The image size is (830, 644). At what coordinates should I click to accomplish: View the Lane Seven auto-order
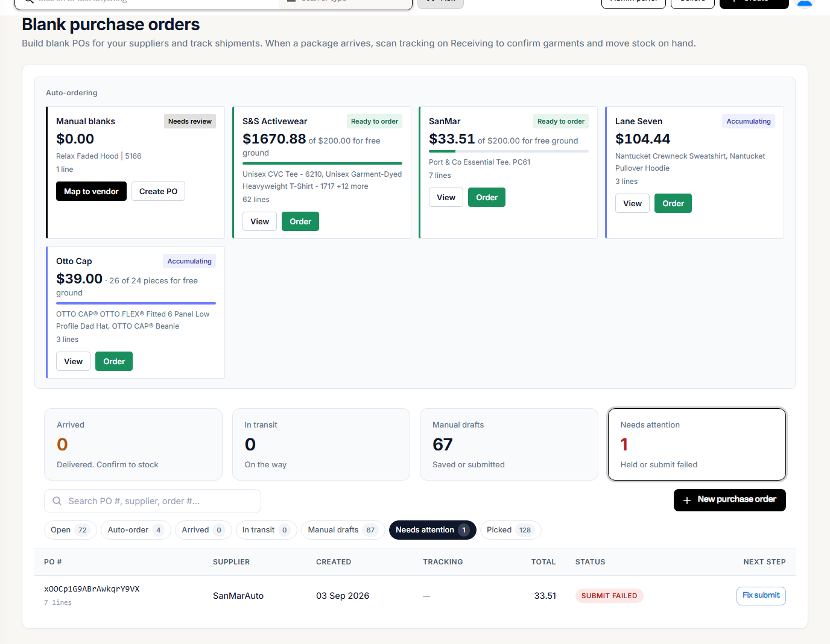632,203
